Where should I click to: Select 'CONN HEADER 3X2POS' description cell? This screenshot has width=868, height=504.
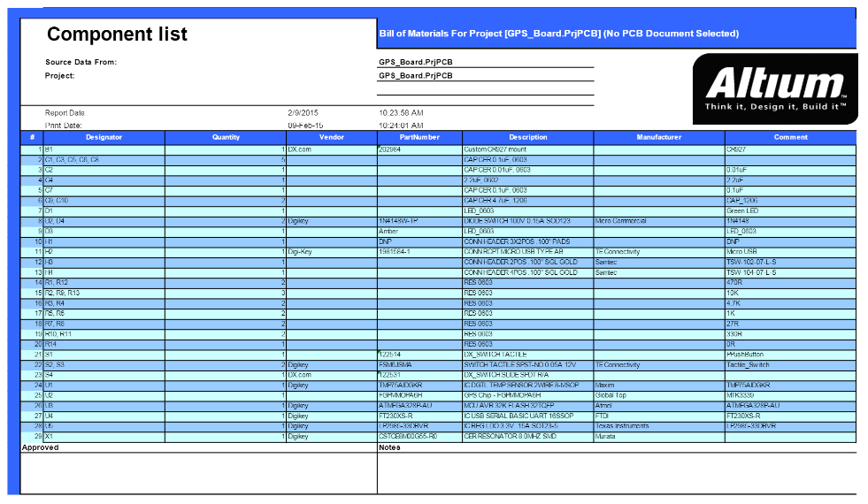(x=528, y=241)
